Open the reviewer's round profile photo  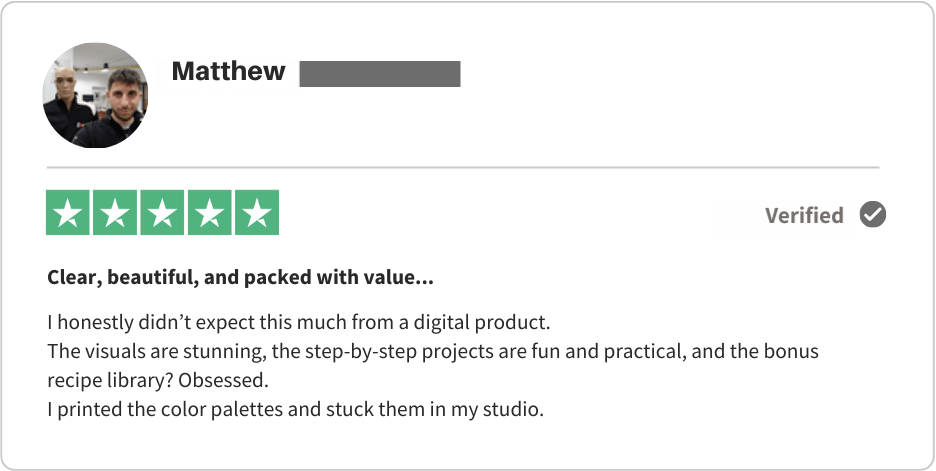[96, 96]
